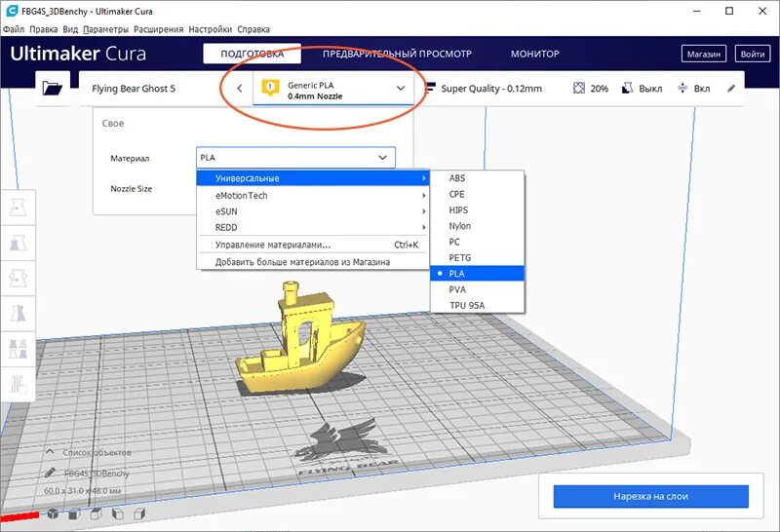The width and height of the screenshot is (780, 532).
Task: Switch to ПОДГОТОВКА stage tab
Action: pos(252,54)
